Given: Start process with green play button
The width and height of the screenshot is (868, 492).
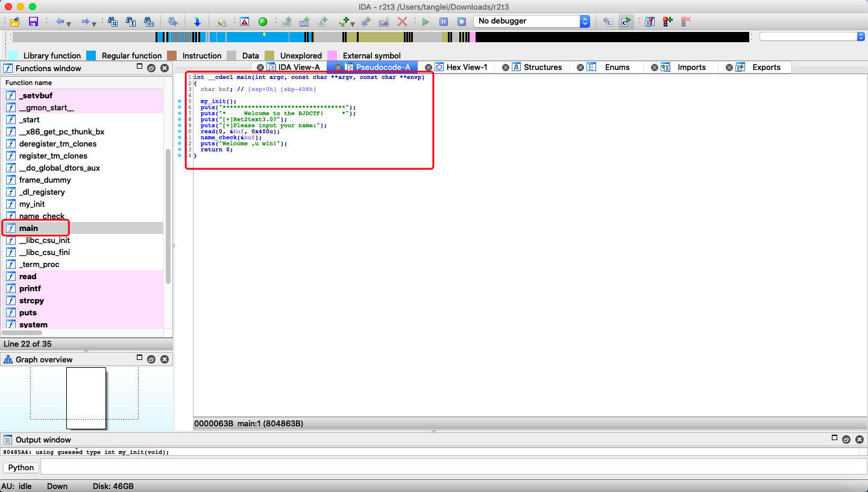Looking at the screenshot, I should 426,22.
